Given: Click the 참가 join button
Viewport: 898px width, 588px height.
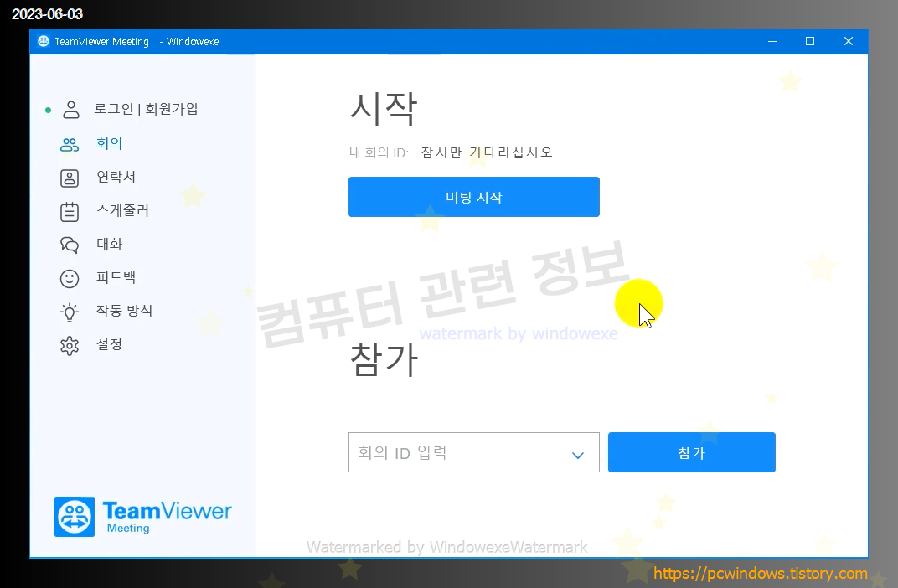Looking at the screenshot, I should click(691, 452).
